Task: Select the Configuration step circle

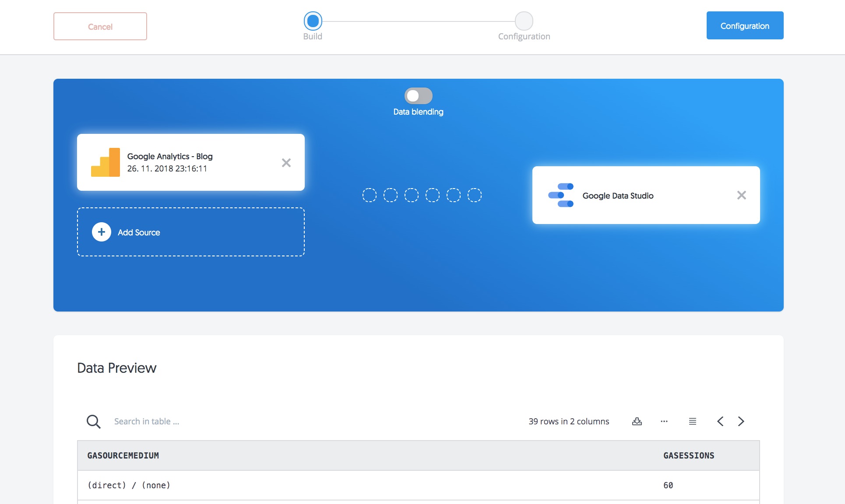Action: click(x=524, y=21)
